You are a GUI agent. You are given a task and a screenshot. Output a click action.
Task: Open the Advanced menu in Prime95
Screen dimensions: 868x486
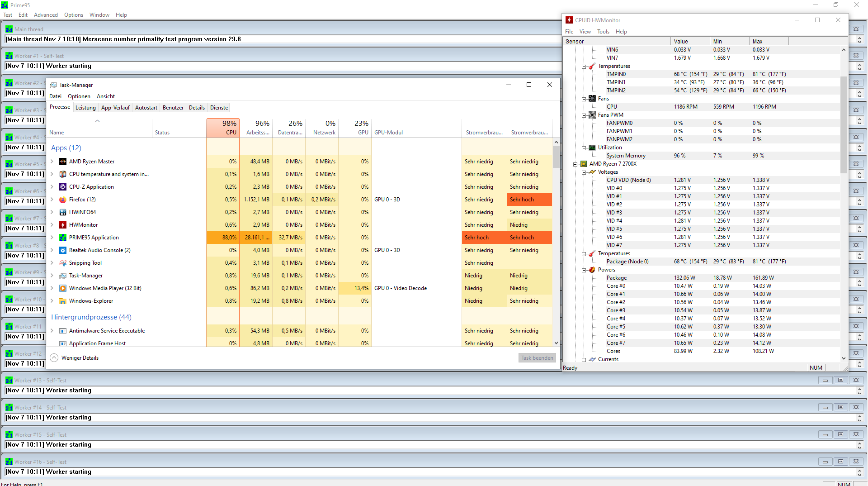pyautogui.click(x=46, y=15)
